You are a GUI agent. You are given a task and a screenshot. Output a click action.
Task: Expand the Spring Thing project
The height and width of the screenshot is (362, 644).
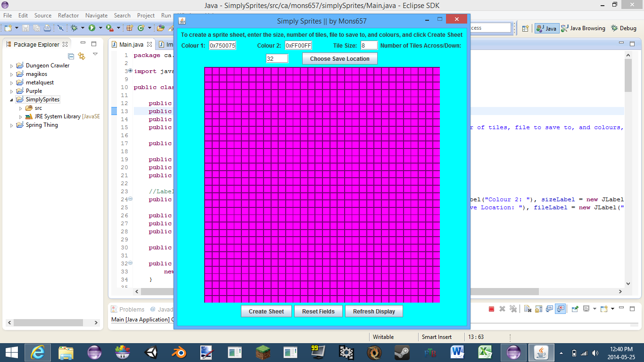tap(12, 125)
